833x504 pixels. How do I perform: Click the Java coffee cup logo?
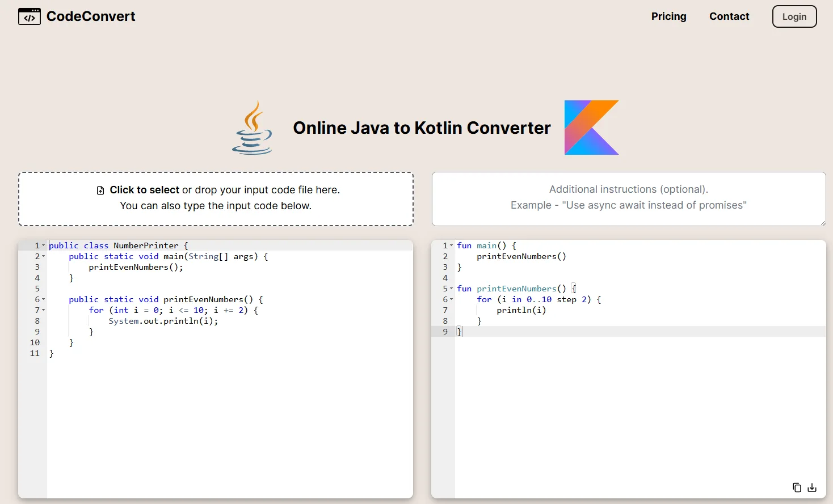(x=253, y=128)
